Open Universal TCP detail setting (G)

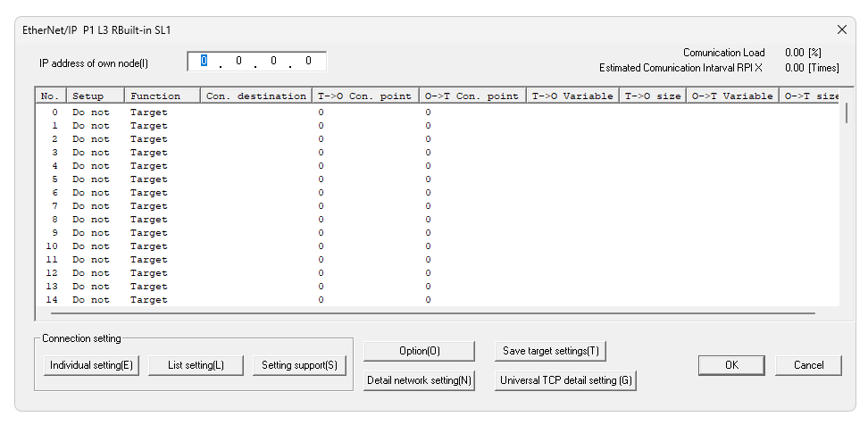[x=566, y=380]
